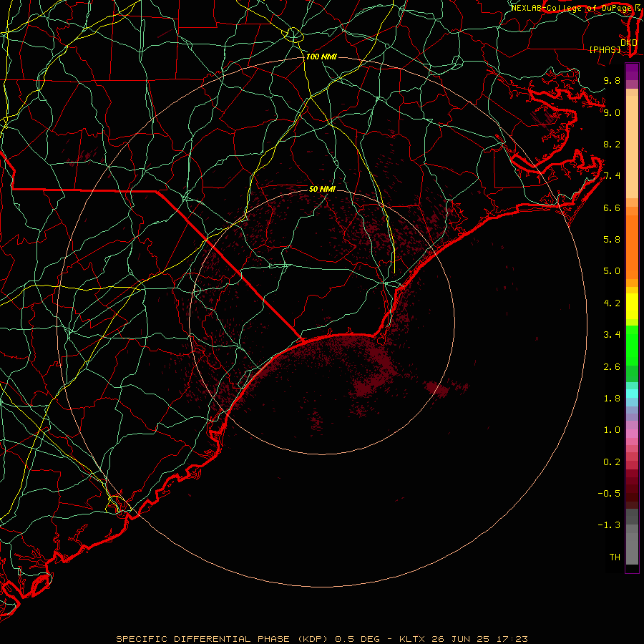Click the purple top segment of color bar

(x=632, y=72)
